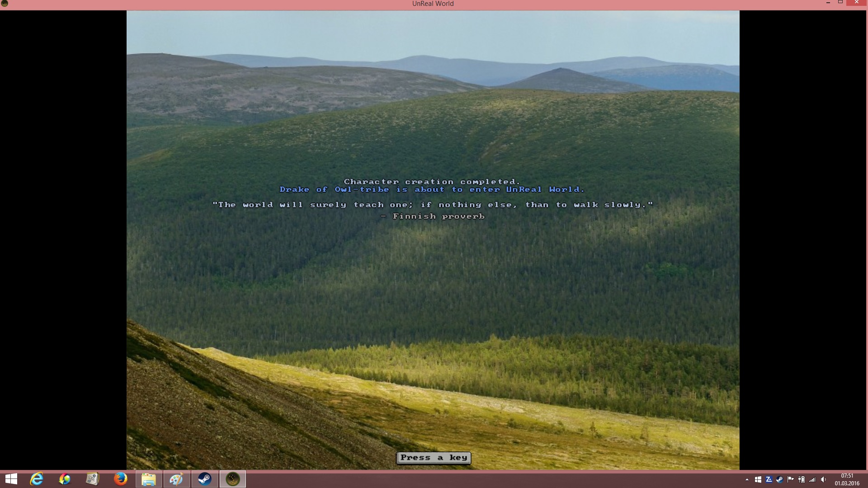The width and height of the screenshot is (868, 488).
Task: Switch to the Paint application on taskbar
Action: [x=176, y=479]
